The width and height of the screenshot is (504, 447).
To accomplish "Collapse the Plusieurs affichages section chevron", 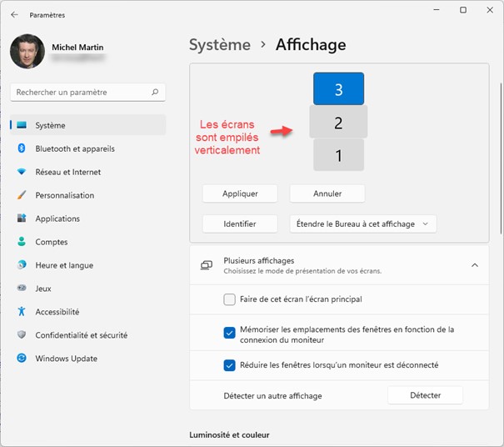I will [x=475, y=265].
